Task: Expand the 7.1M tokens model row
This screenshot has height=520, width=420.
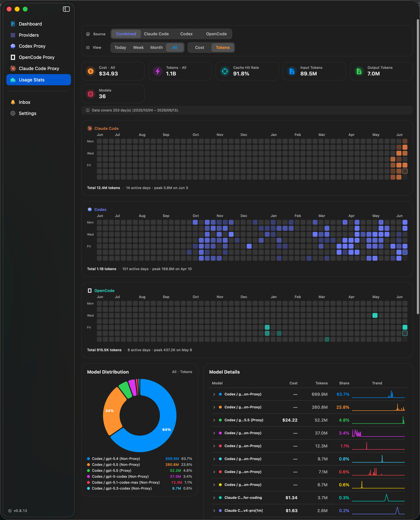Action: [x=214, y=472]
